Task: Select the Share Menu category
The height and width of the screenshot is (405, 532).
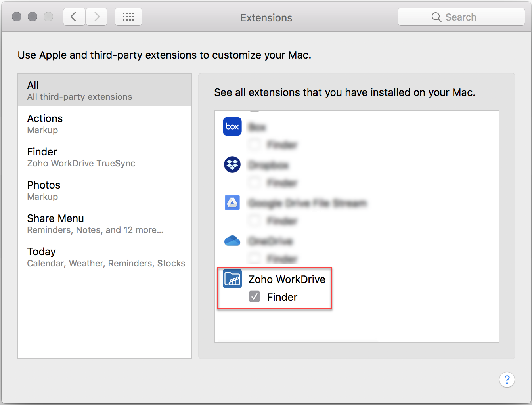Action: point(105,224)
